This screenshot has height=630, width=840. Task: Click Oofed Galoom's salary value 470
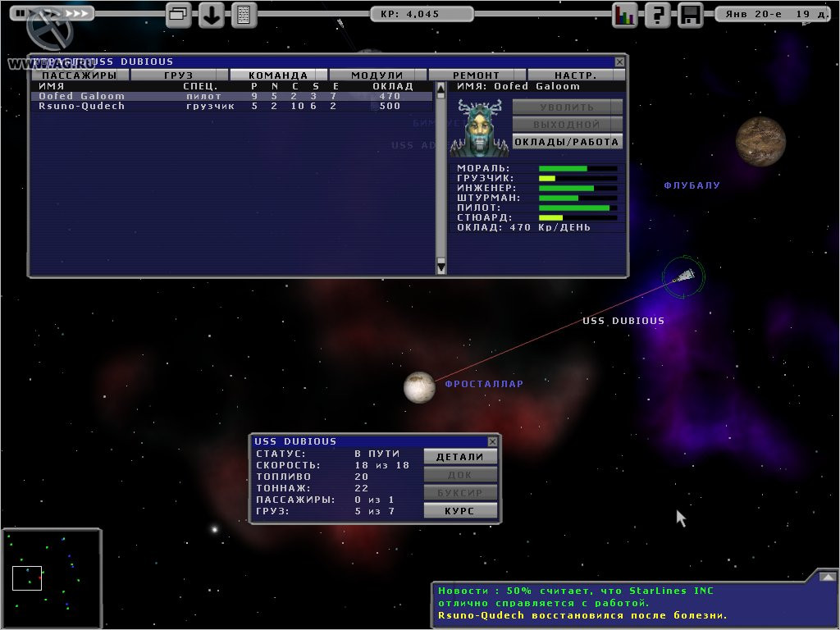click(390, 97)
